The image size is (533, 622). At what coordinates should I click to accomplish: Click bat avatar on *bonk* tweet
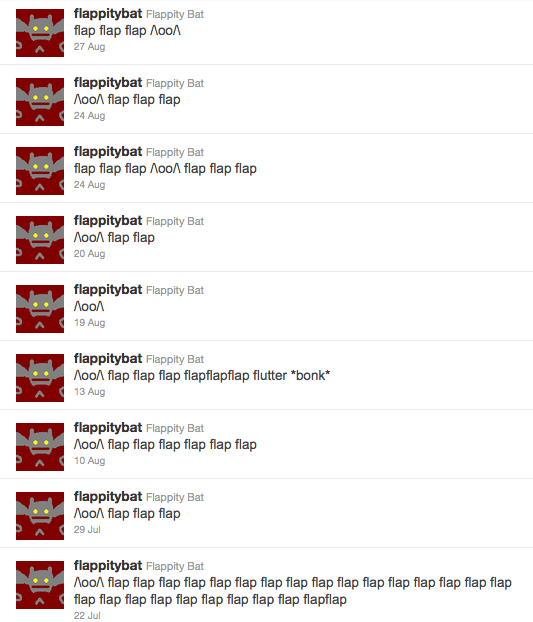[40, 378]
